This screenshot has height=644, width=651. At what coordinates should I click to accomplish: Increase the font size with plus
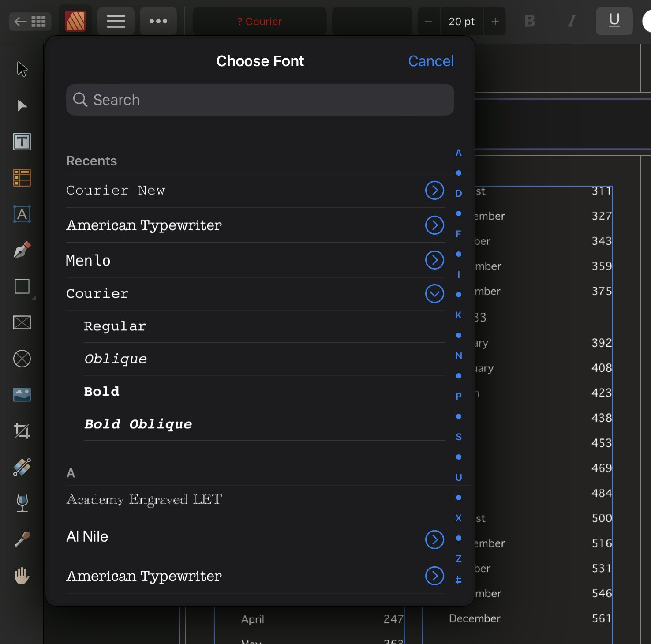[x=495, y=21]
